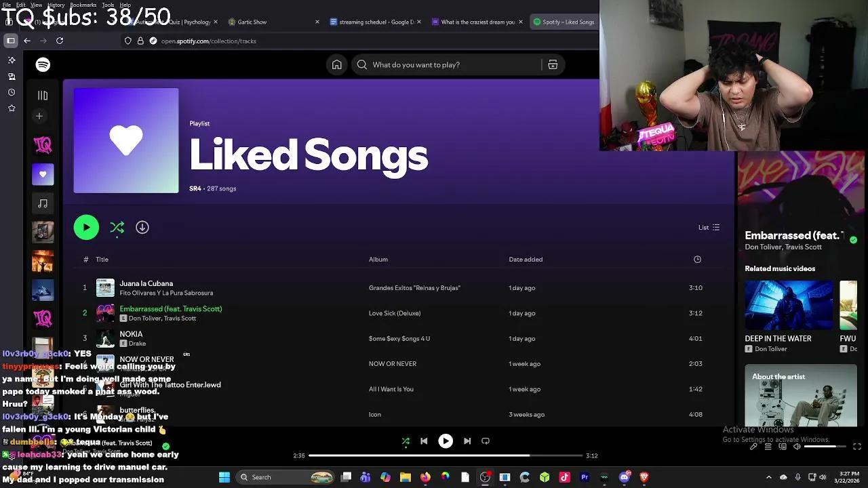Open Your Library icon in Spotify sidebar
Viewport: 868px width, 488px height.
tap(43, 96)
